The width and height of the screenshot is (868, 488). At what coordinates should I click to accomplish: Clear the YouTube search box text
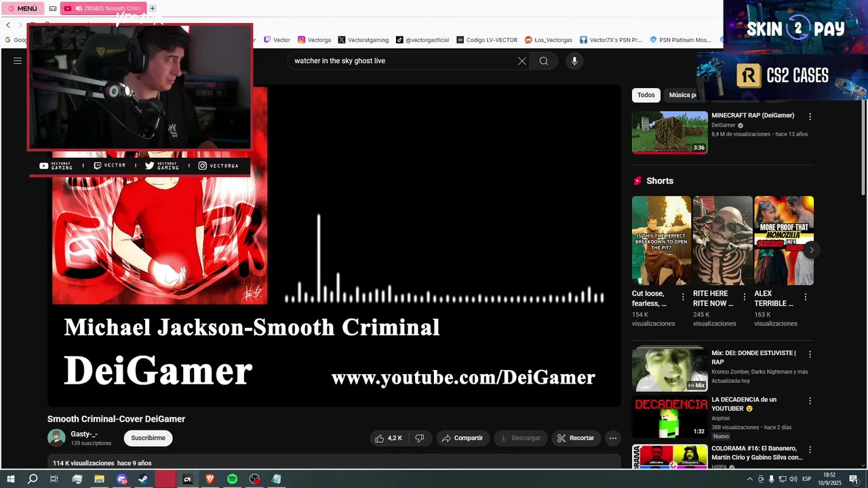pos(522,61)
